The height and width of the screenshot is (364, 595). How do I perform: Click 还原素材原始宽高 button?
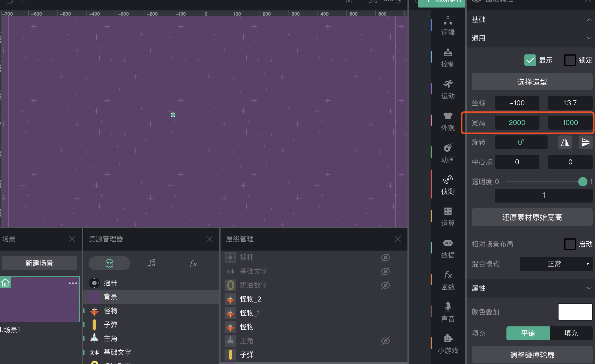pos(532,217)
